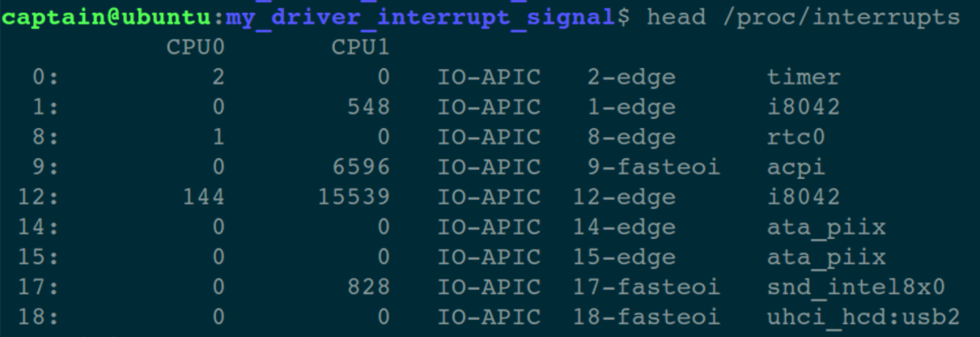The height and width of the screenshot is (337, 980).
Task: Click the 828 interrupt count value
Action: (x=368, y=287)
